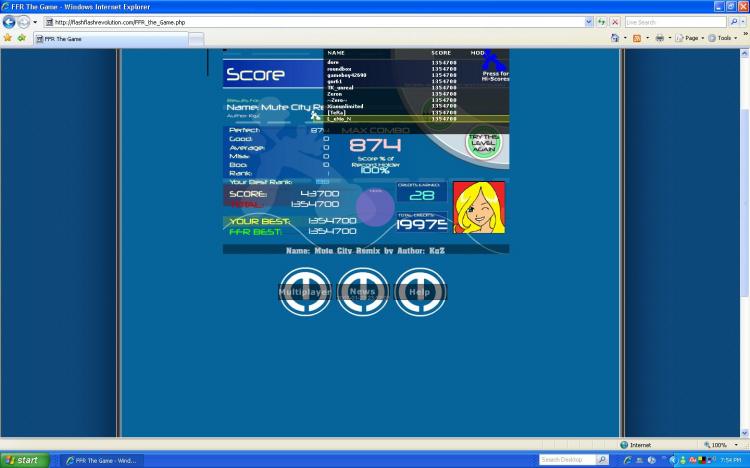The width and height of the screenshot is (750, 468).
Task: Open the Help round button
Action: [420, 292]
